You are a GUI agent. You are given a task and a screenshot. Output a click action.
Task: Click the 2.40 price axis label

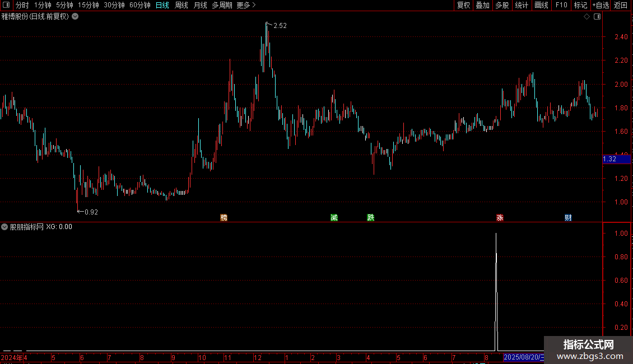(x=621, y=37)
